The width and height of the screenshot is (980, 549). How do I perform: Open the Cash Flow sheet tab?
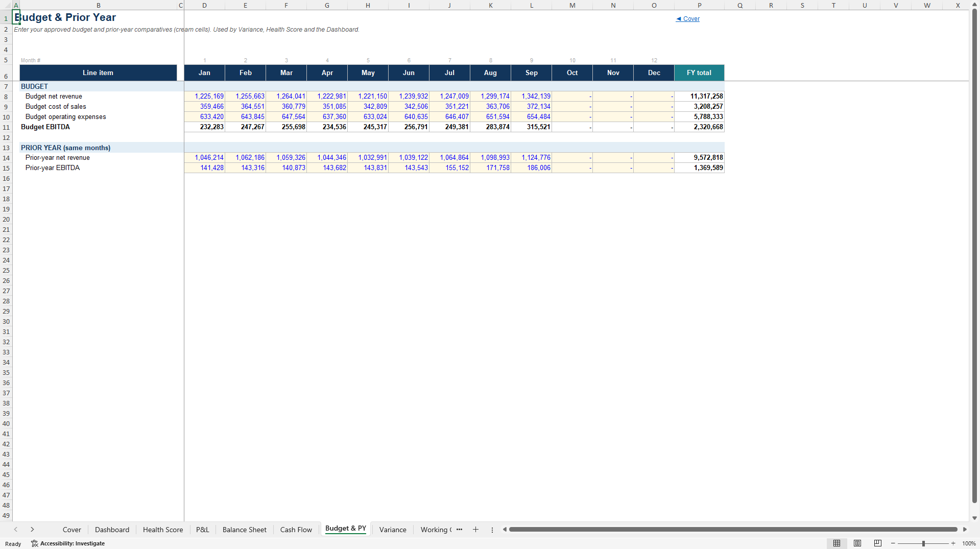(x=296, y=530)
